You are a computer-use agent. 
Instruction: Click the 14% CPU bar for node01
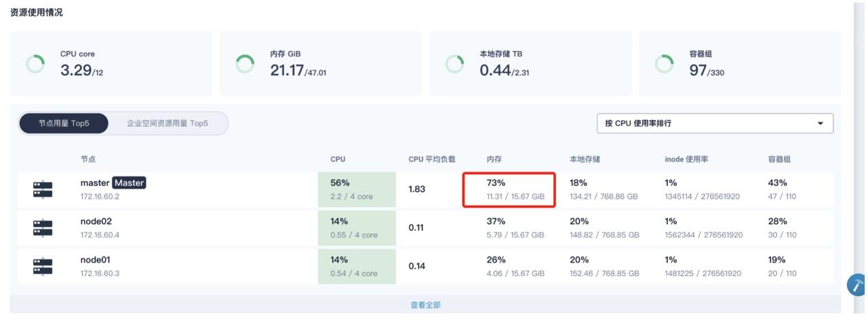tap(357, 266)
